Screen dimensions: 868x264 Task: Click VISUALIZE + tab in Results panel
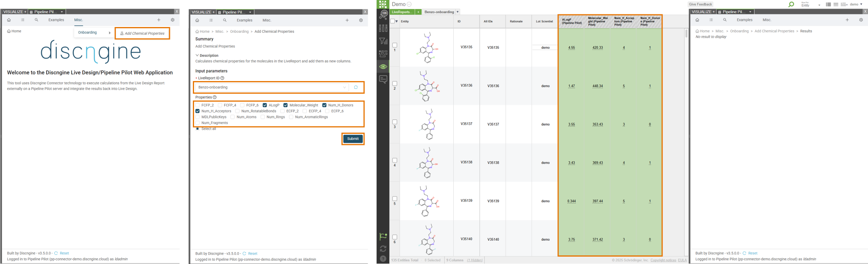pos(703,12)
